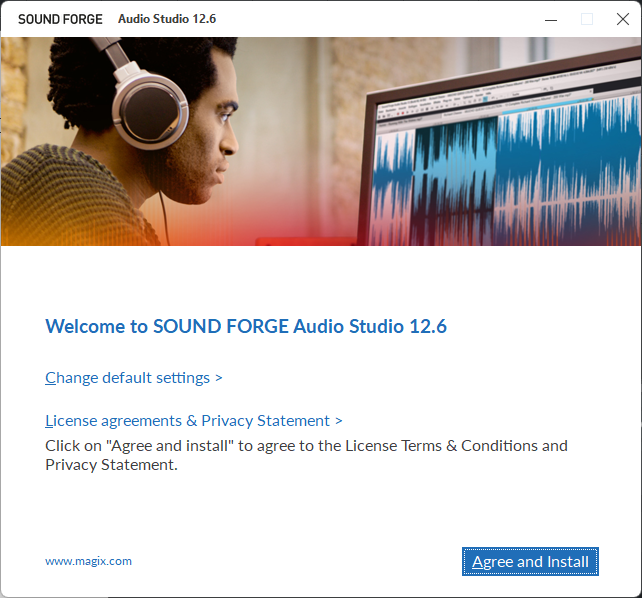Click the Welcome to SOUND FORGE Audio Studio 12.6 heading

(x=246, y=326)
